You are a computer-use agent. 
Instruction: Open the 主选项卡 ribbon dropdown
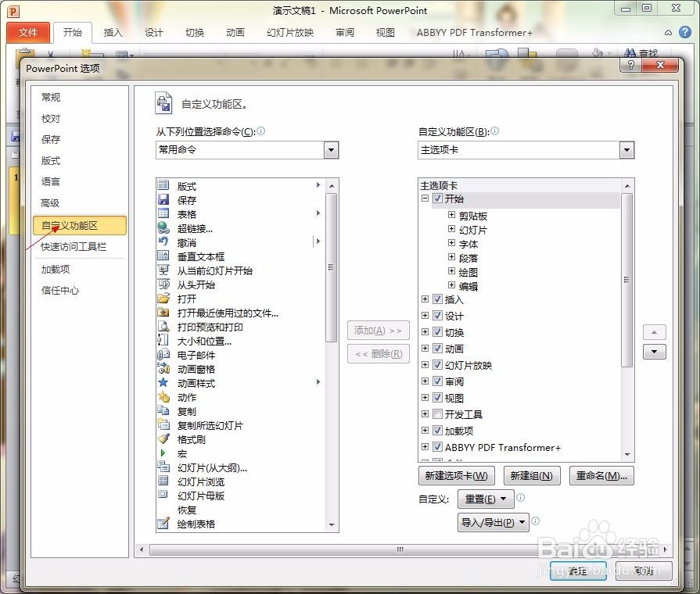click(626, 150)
